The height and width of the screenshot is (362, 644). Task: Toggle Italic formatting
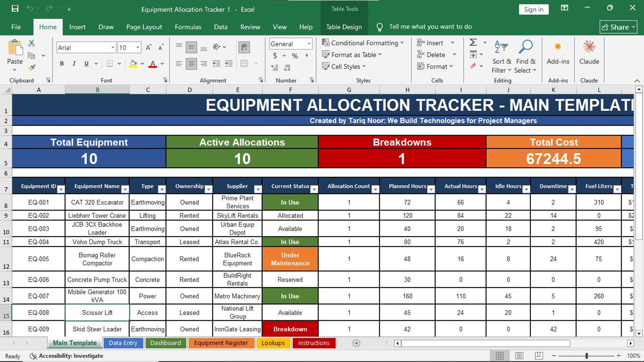point(74,64)
